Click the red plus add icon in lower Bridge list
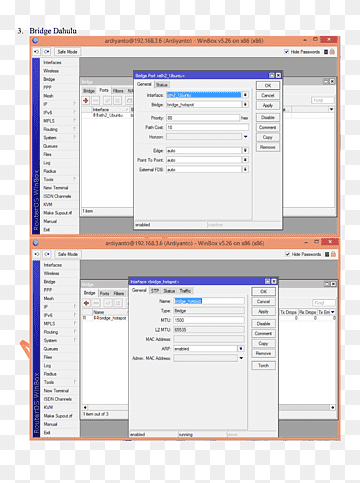 [86, 303]
